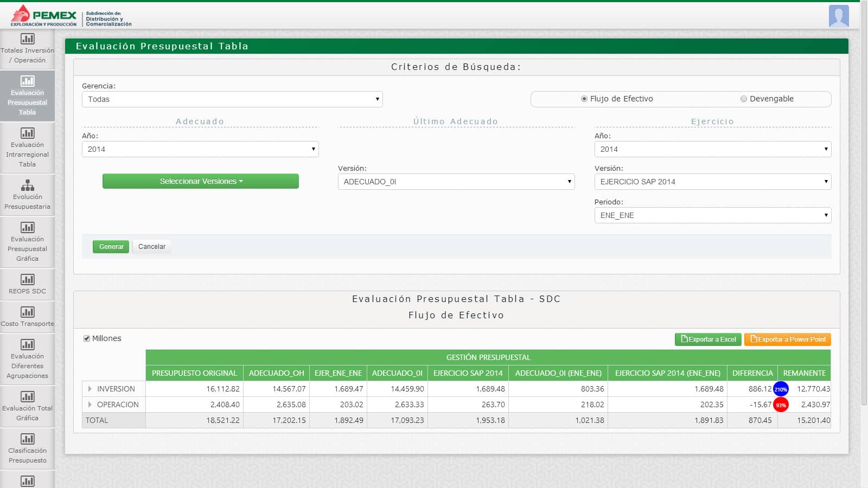Open Totales Inversión / Operación chart icon
Viewport: 868px width, 488px height.
(x=27, y=39)
